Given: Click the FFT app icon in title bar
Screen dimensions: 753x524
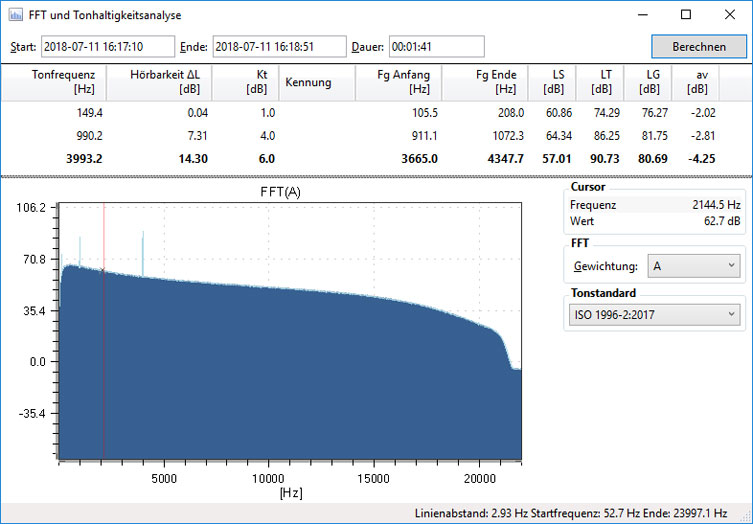Looking at the screenshot, I should pos(16,16).
